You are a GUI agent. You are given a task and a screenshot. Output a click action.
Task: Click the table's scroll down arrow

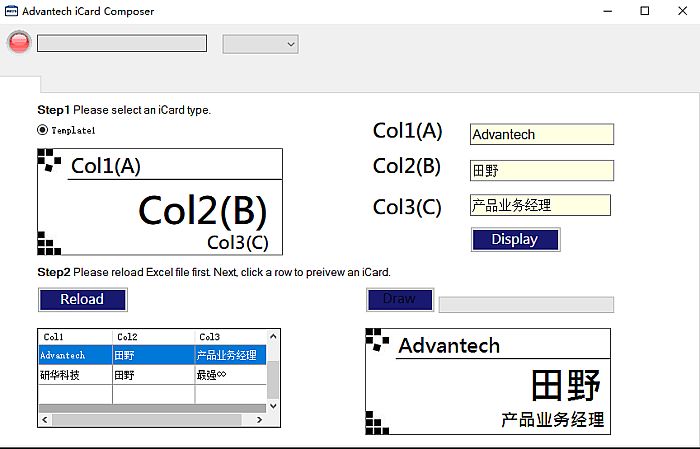[x=273, y=406]
